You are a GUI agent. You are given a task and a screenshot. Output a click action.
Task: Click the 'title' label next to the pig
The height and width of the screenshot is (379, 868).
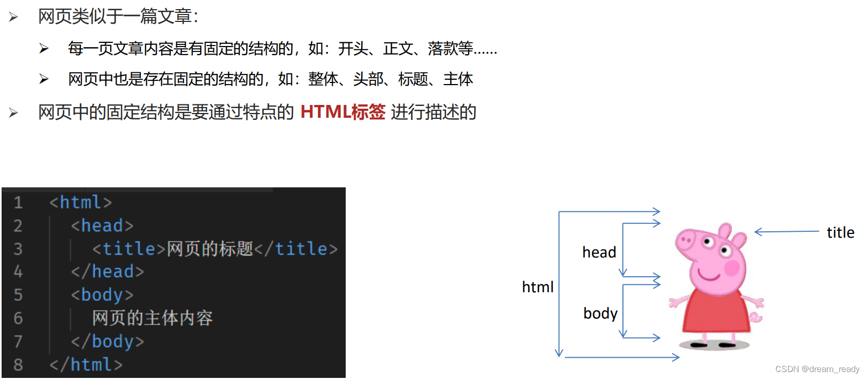[x=840, y=232]
